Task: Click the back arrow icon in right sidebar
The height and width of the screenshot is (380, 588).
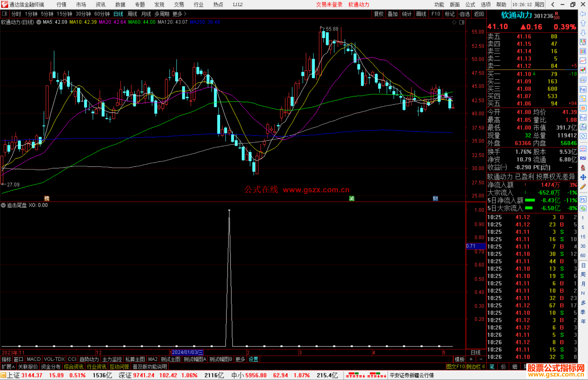Action: coord(583,14)
